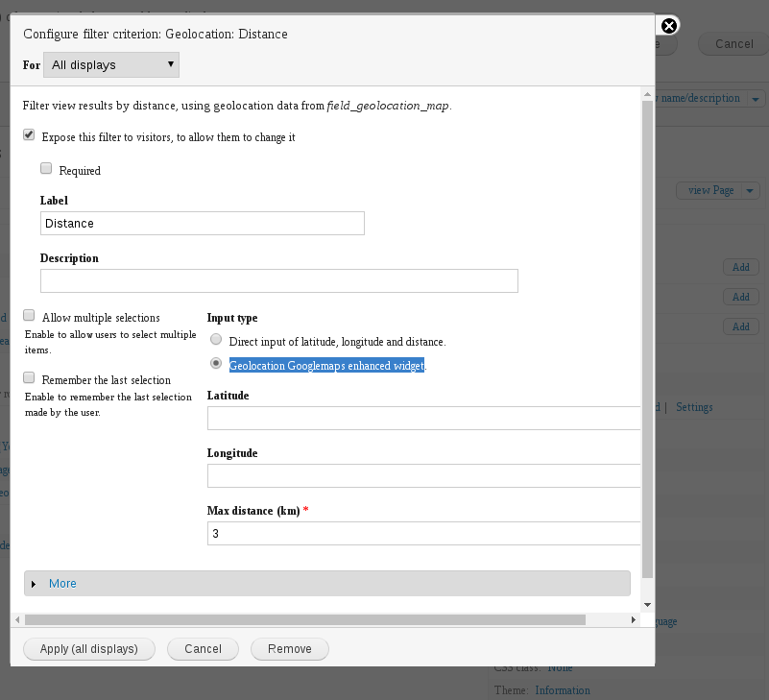This screenshot has width=769, height=700.
Task: Enable Remember the last selection
Action: pyautogui.click(x=30, y=378)
